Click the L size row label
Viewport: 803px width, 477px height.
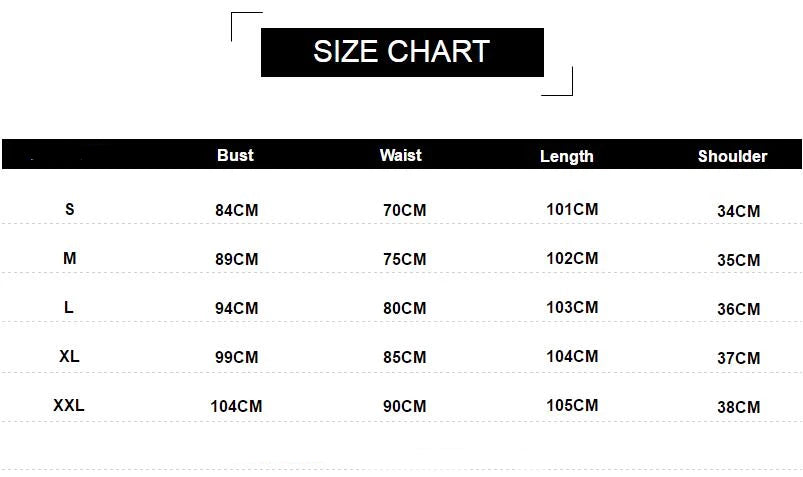click(x=69, y=307)
